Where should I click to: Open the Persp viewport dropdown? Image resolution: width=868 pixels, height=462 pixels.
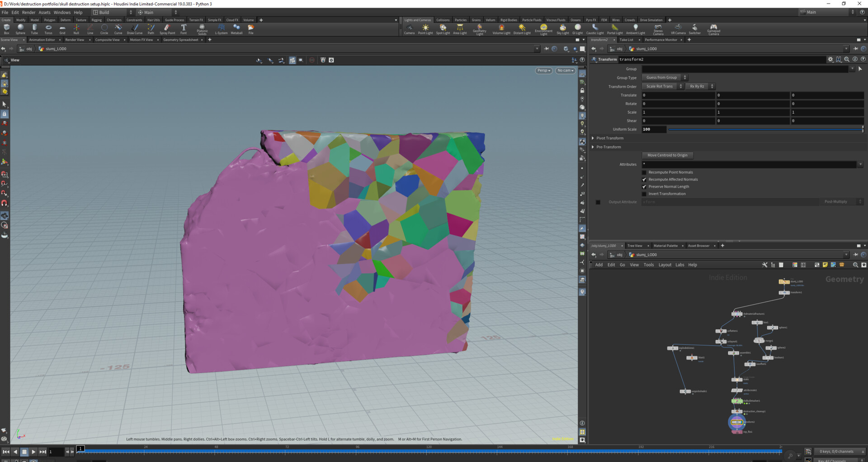(543, 71)
